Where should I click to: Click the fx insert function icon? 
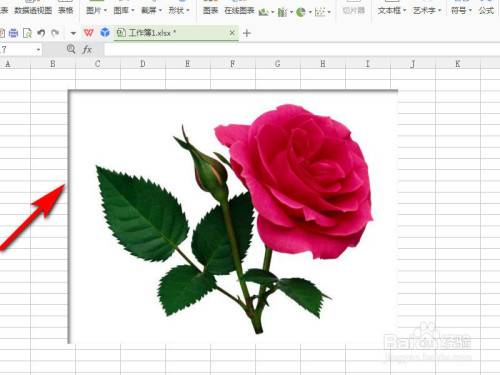pyautogui.click(x=87, y=50)
